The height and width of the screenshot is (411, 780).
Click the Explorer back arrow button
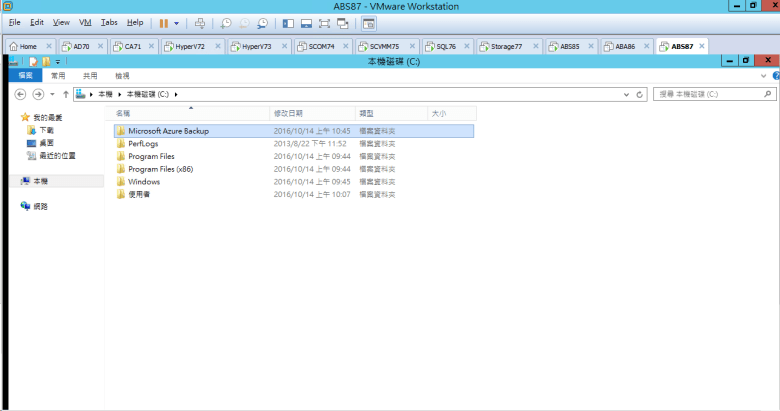[x=21, y=94]
